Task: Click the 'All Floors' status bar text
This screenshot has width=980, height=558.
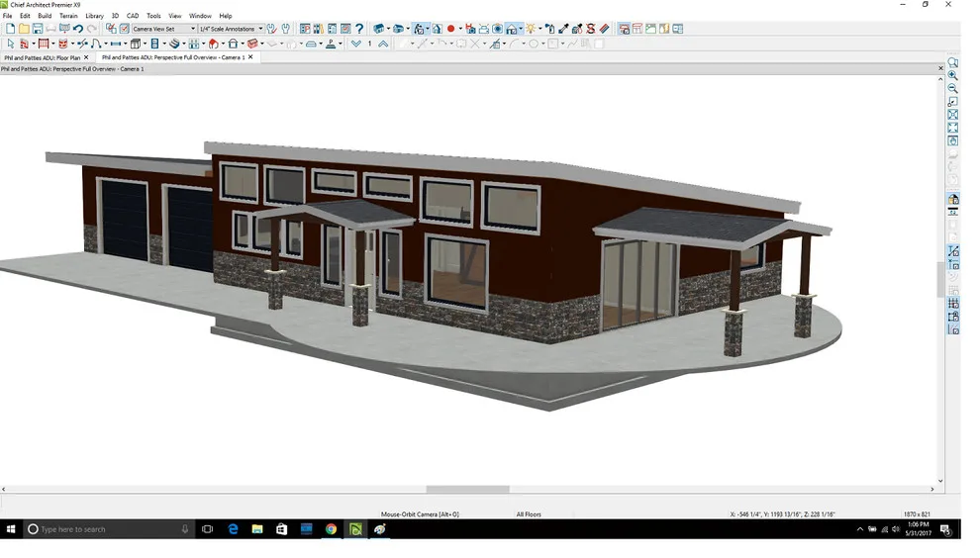Action: click(x=529, y=514)
